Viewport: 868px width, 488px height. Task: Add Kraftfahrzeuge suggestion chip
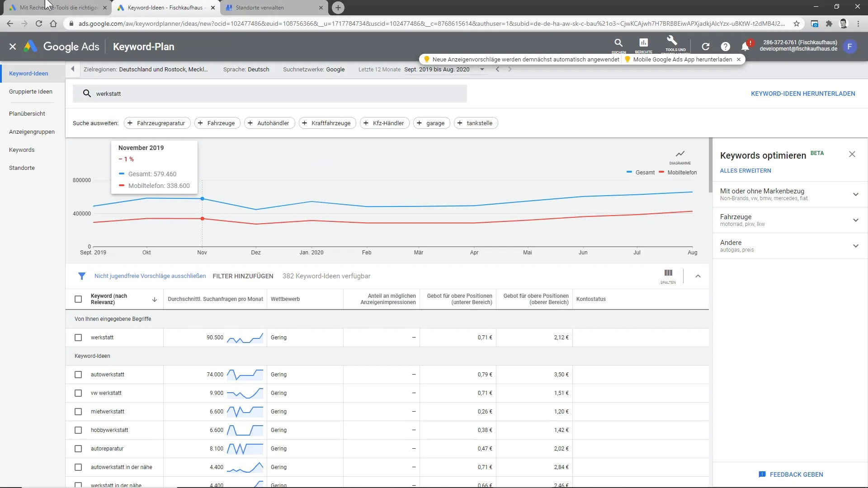point(327,123)
